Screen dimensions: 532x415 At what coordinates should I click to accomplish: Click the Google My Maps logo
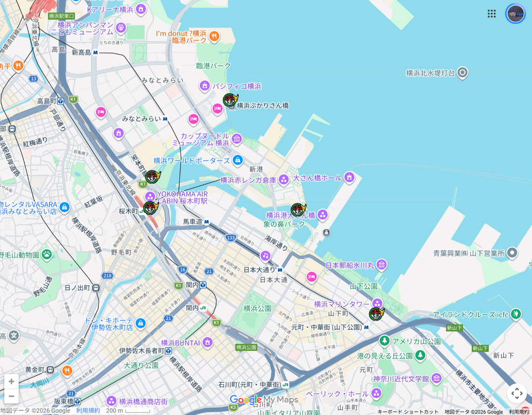coord(264,400)
